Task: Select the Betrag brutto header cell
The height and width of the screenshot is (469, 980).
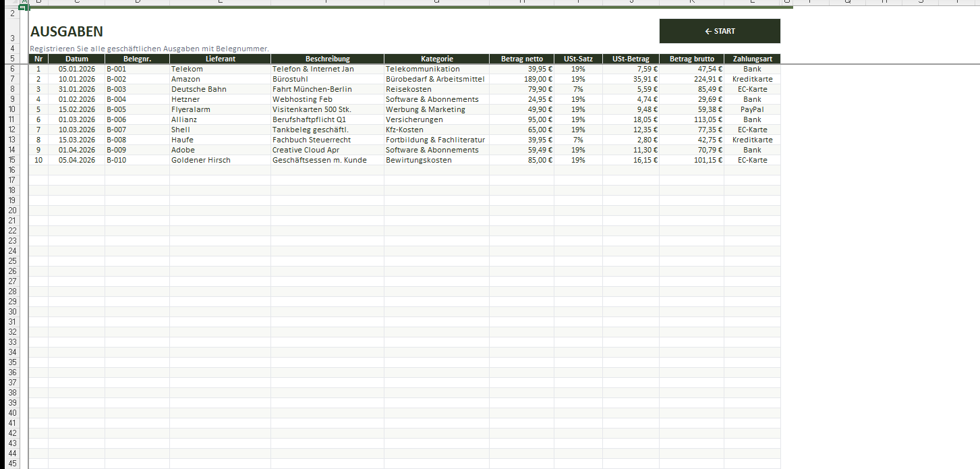Action: pos(691,59)
